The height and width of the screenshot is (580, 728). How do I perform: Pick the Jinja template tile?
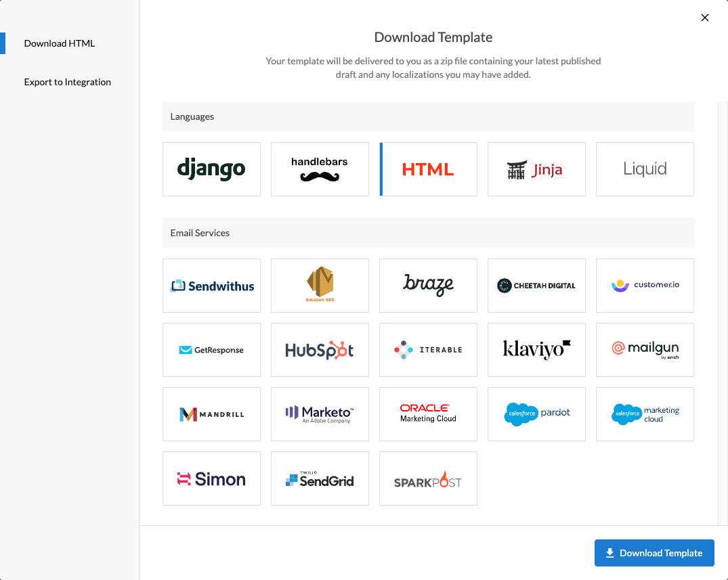[x=536, y=169]
